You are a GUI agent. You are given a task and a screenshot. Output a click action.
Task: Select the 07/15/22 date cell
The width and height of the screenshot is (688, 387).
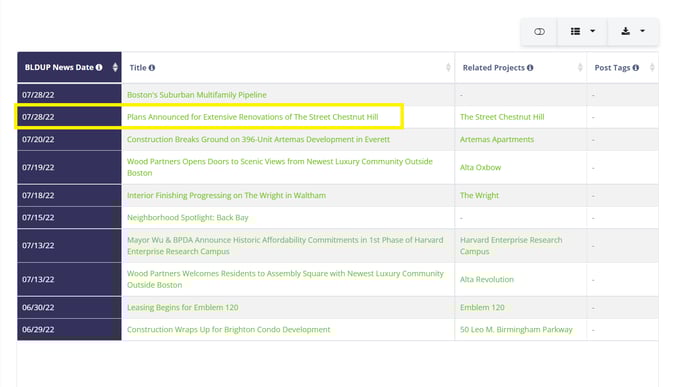click(69, 218)
